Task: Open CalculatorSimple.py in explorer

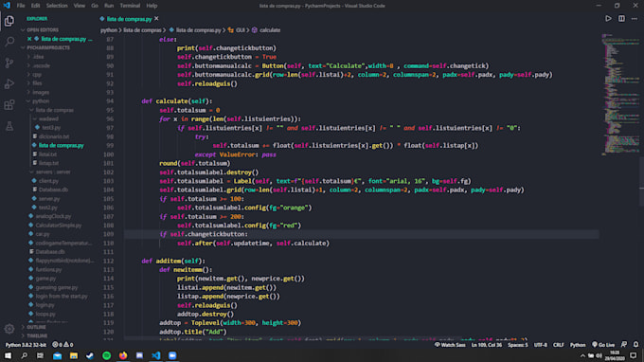Action: (x=58, y=226)
